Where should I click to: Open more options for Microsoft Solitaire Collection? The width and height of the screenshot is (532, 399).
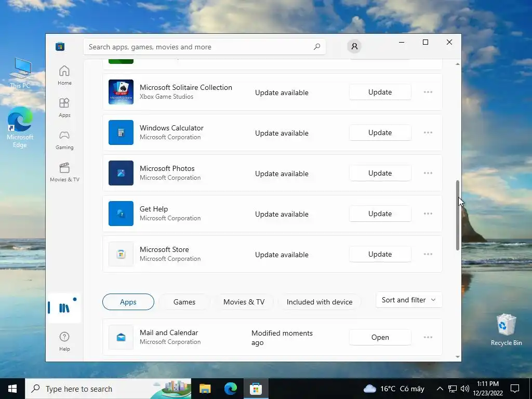click(x=428, y=92)
